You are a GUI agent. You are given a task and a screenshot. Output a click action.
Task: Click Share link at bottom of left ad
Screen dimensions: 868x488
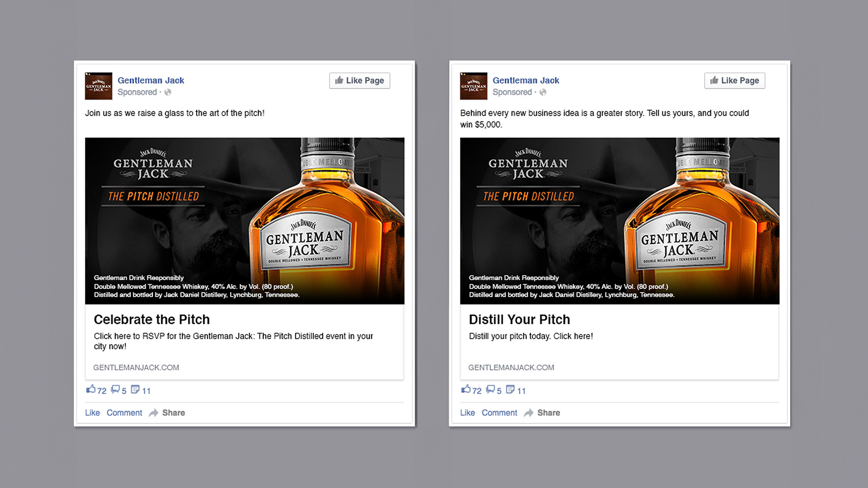point(167,413)
